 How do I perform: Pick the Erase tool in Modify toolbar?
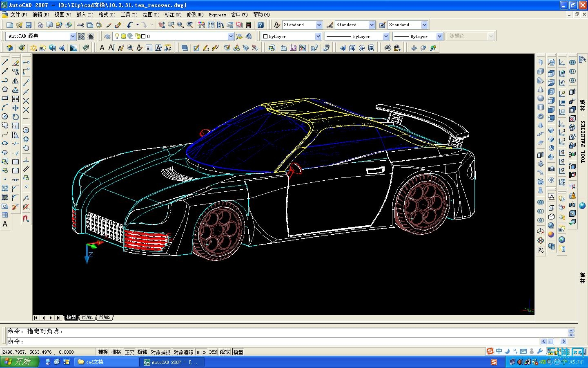coord(16,63)
